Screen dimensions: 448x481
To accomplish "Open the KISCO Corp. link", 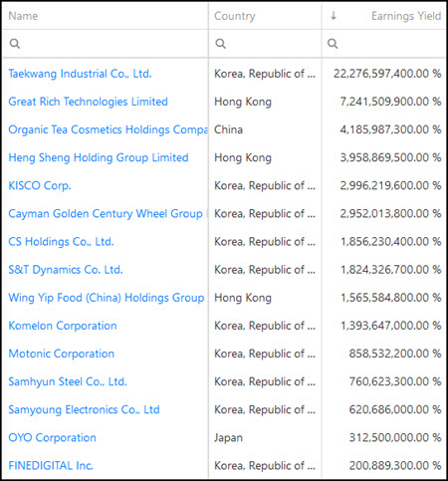I will click(40, 185).
